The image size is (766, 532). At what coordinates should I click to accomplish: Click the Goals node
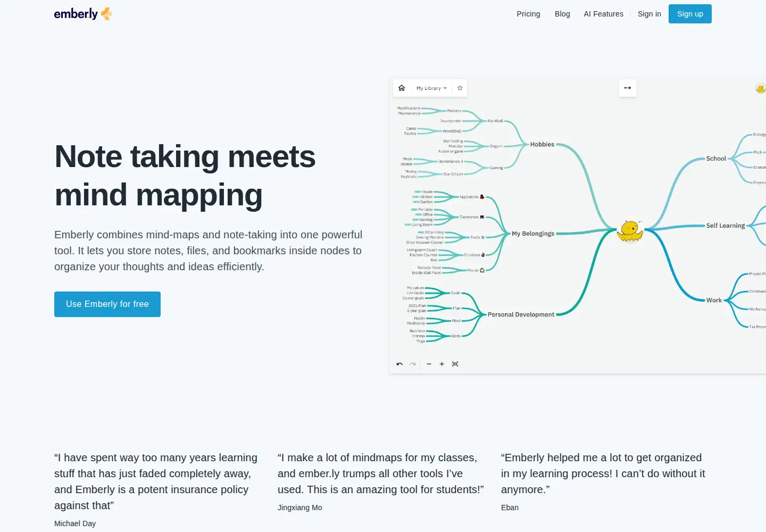(455, 293)
